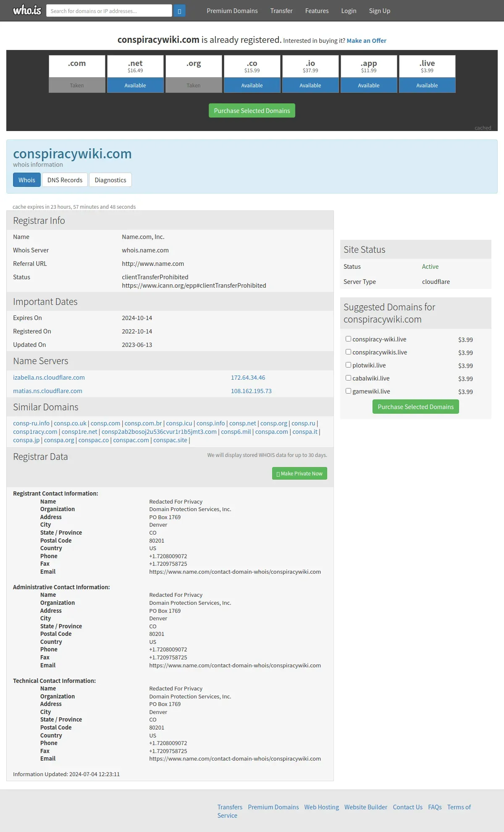Screen dimensions: 504x832
Task: Click the Make Private Now button
Action: (x=299, y=473)
